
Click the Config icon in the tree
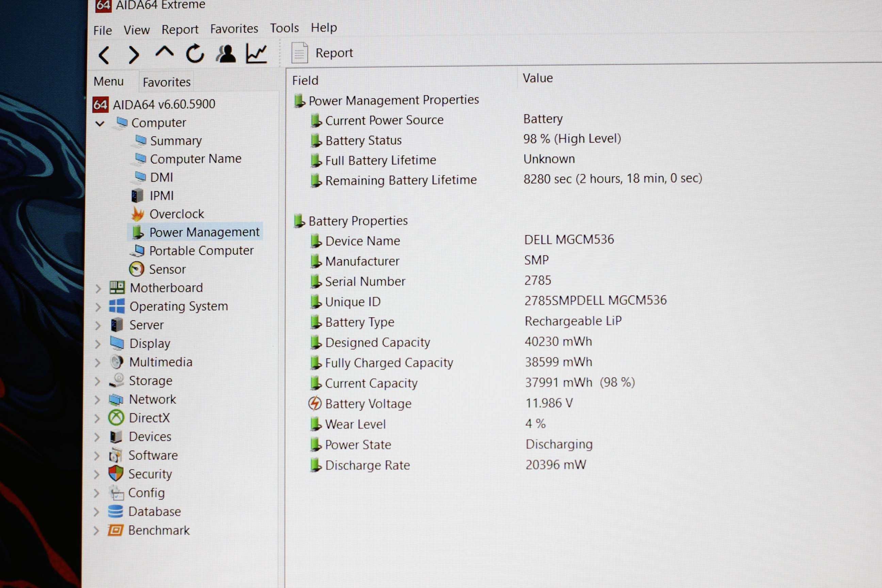coord(116,493)
